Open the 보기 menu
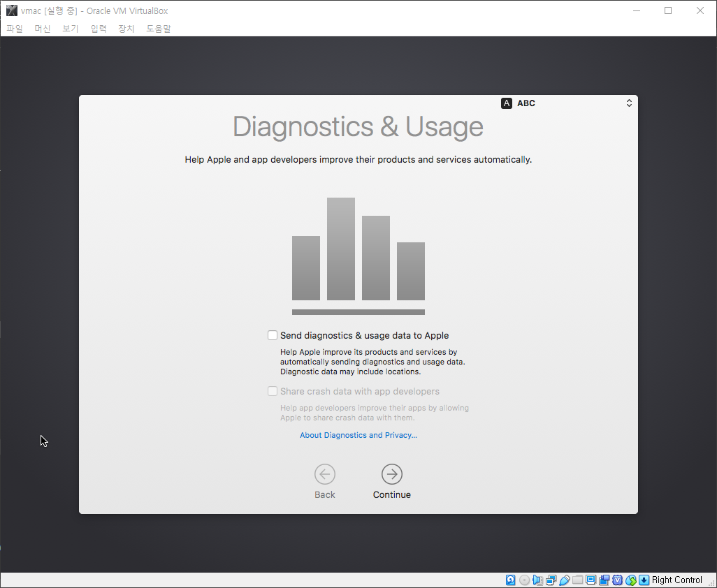The height and width of the screenshot is (588, 717). (x=71, y=29)
